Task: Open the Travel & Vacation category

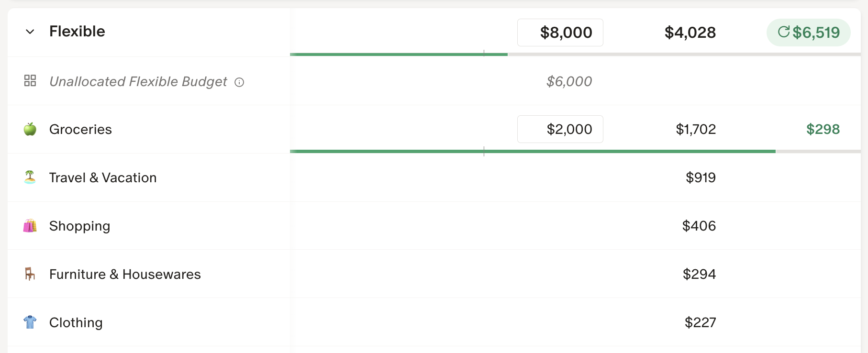Action: click(103, 177)
